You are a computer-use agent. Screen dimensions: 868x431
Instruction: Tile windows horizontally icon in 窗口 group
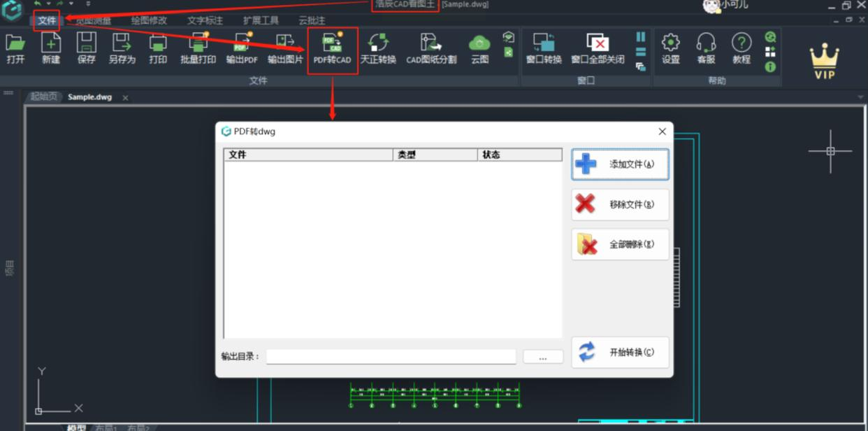pyautogui.click(x=641, y=52)
